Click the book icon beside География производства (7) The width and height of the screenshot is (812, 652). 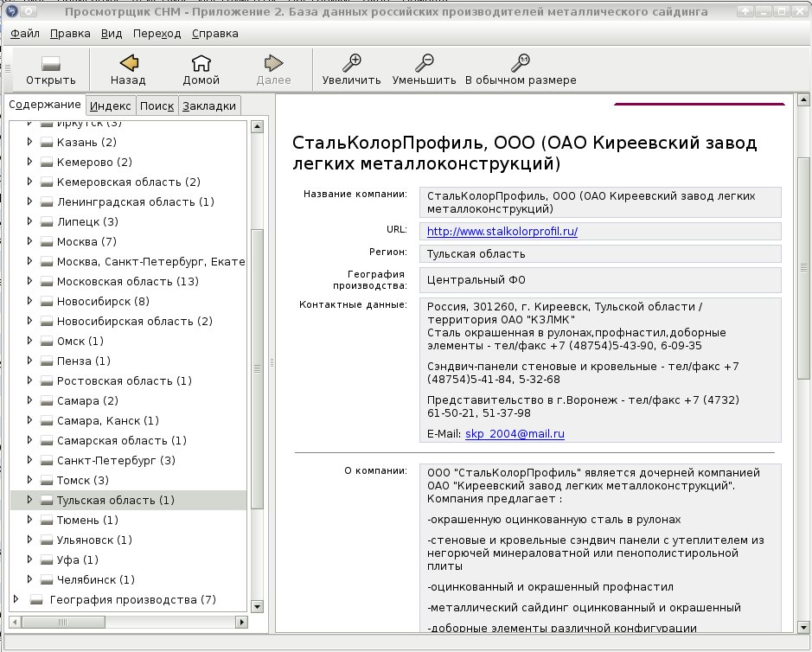tap(35, 600)
